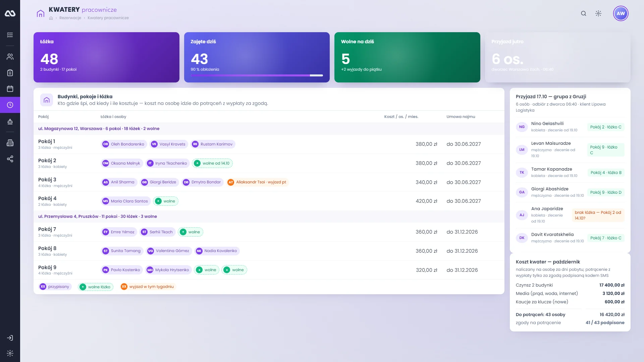The width and height of the screenshot is (644, 362).
Task: Click the search magnifier icon
Action: click(x=584, y=13)
